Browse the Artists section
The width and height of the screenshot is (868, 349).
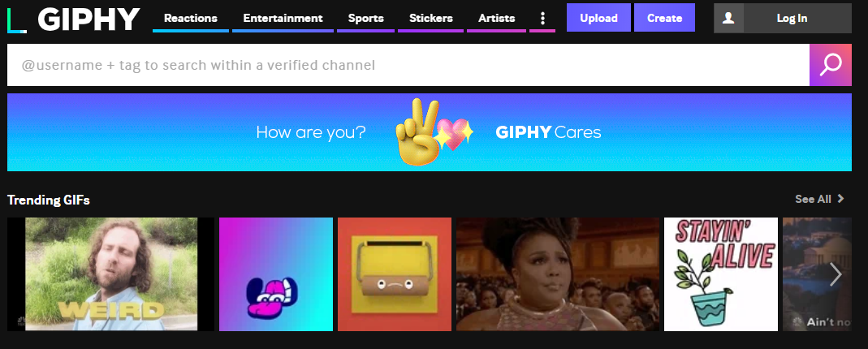click(497, 18)
